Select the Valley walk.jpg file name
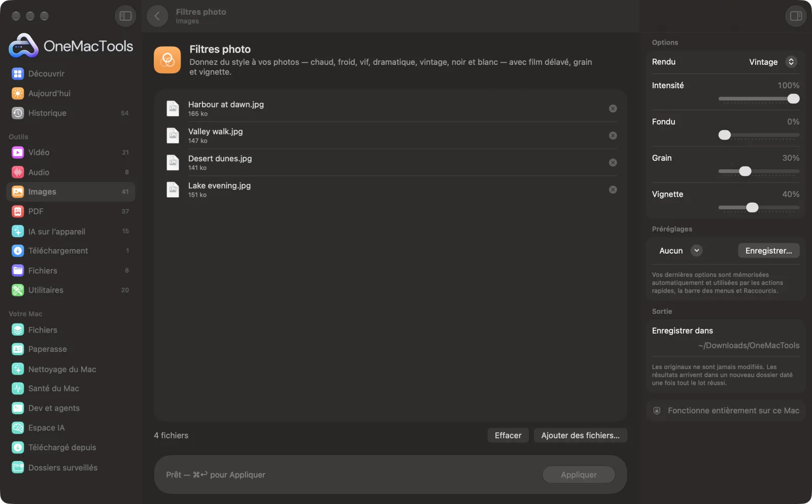This screenshot has height=504, width=812. point(215,131)
